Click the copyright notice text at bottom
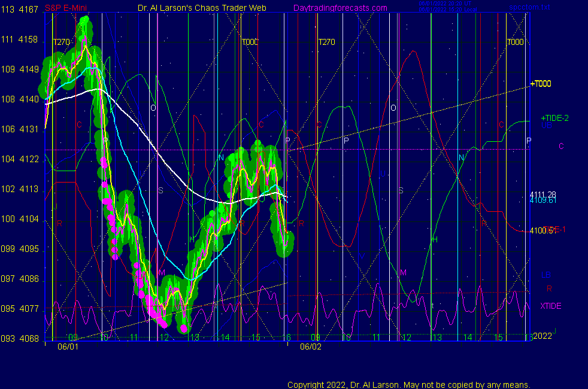588x389 pixels. click(x=409, y=384)
